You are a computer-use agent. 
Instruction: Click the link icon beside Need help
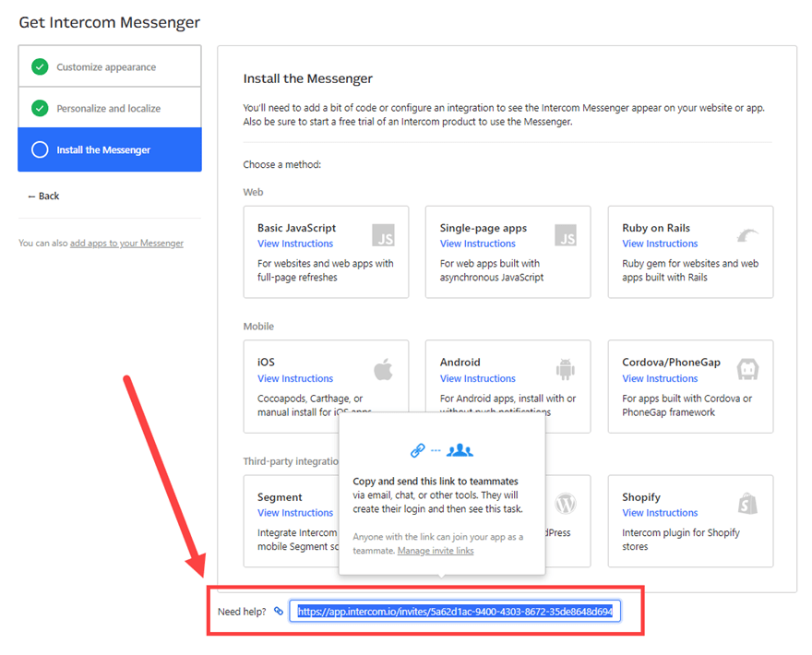click(279, 611)
